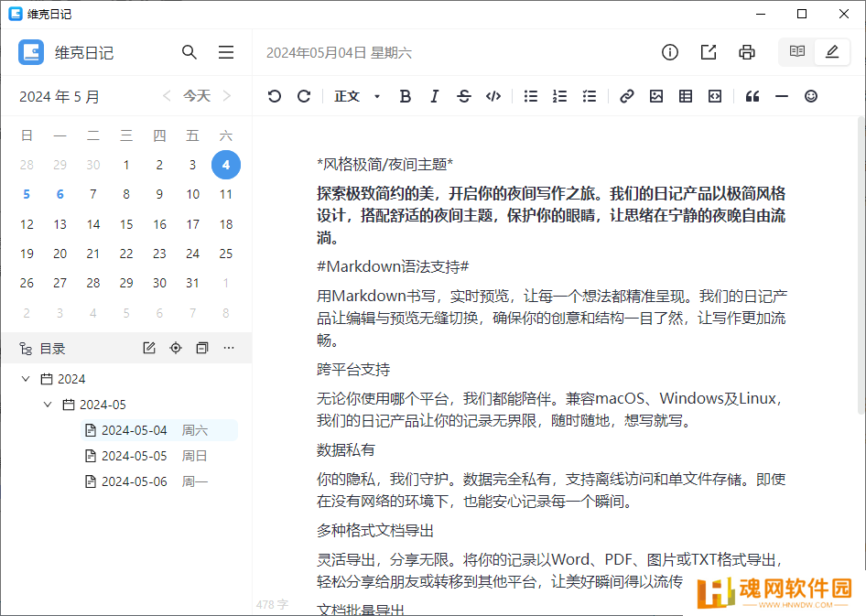Switch to edit mode pencil icon
866x616 pixels.
(x=832, y=52)
